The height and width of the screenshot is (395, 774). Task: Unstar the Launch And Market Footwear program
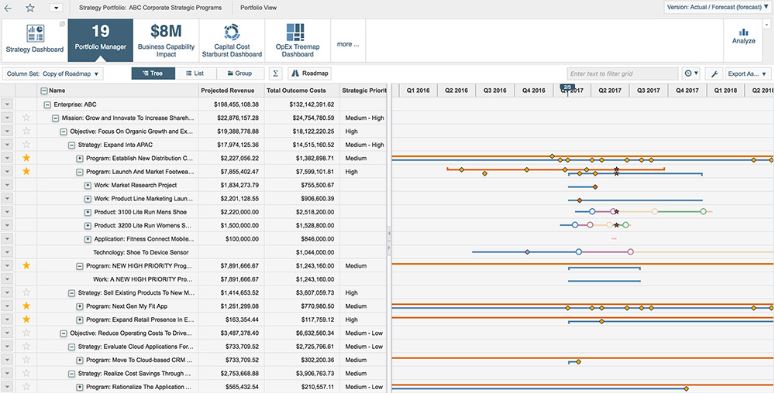coord(27,171)
